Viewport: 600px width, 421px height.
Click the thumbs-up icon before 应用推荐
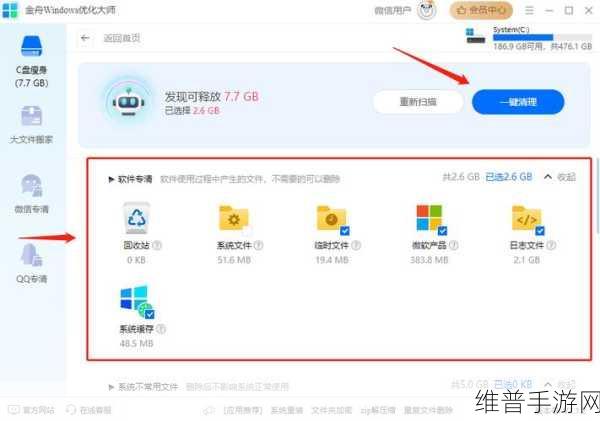pyautogui.click(x=209, y=411)
